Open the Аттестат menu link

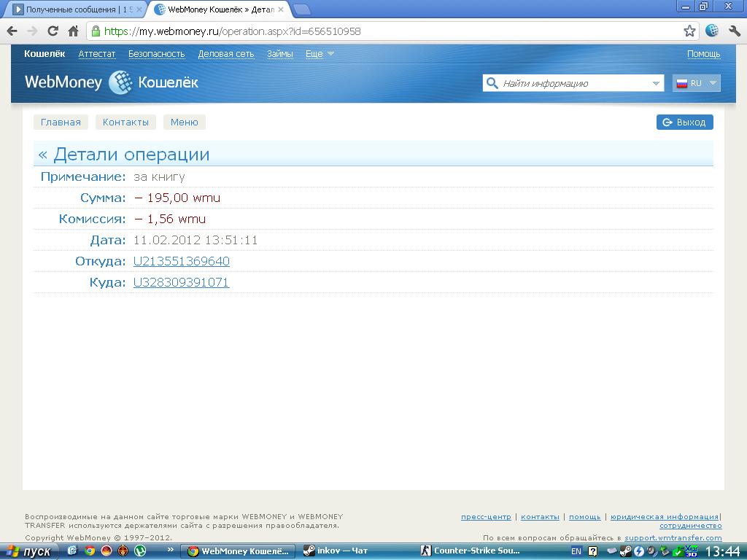click(x=97, y=54)
